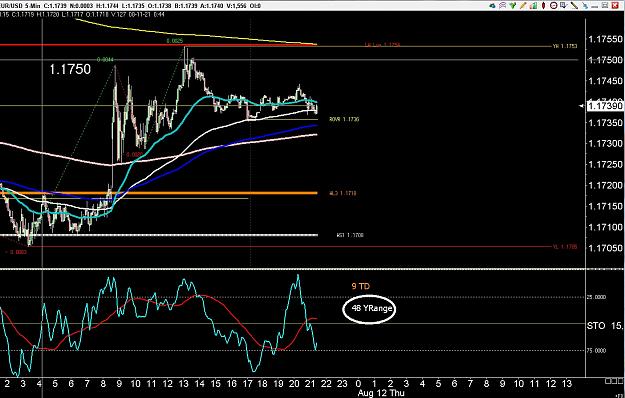Click the thick orange horizontal level line
The image size is (625, 398).
click(x=159, y=193)
